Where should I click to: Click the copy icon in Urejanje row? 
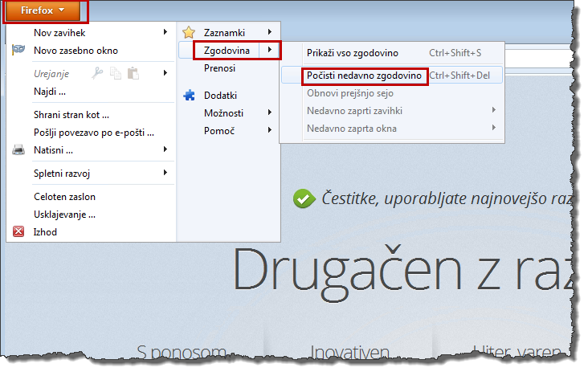tap(115, 73)
